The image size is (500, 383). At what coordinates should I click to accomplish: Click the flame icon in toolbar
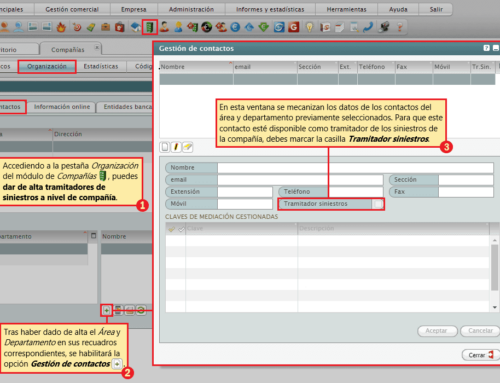pos(61,27)
